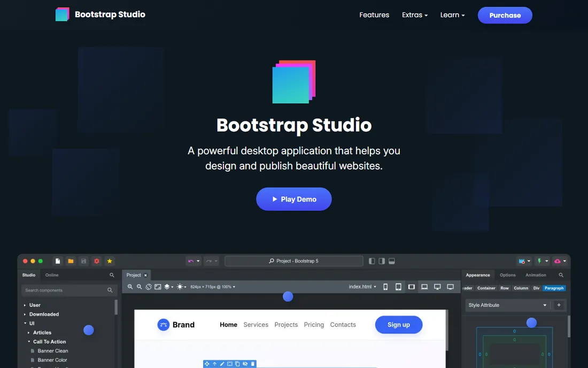Screen dimensions: 588x368
Task: Click the search icon beside the Online tab
Action: click(112, 275)
